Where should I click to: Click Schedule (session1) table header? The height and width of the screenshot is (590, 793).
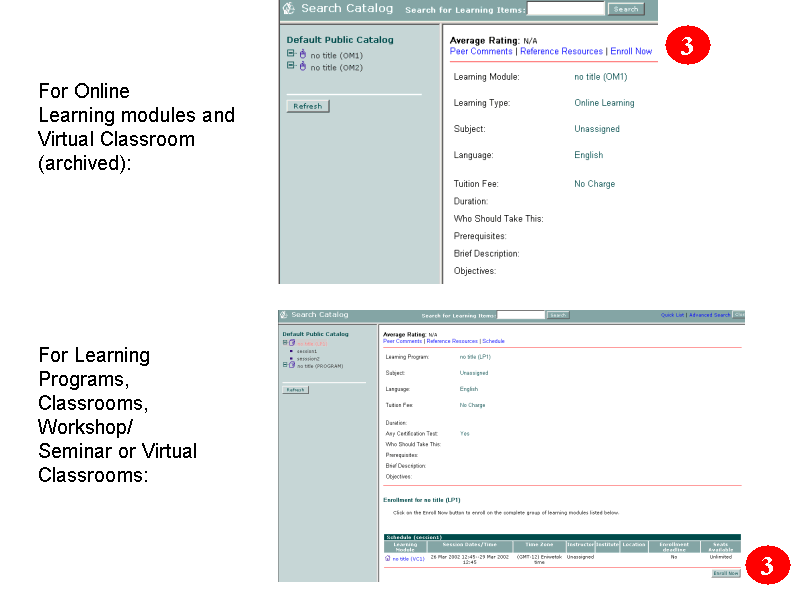tap(562, 537)
